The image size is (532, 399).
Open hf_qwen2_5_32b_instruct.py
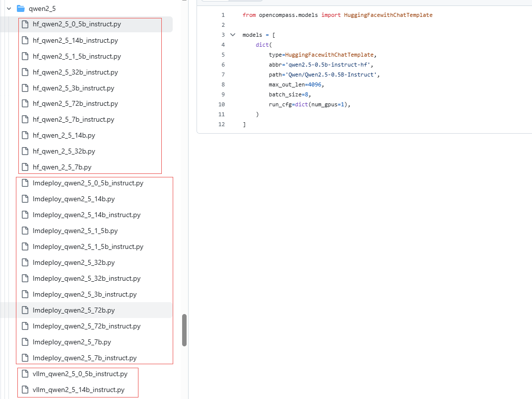click(75, 73)
